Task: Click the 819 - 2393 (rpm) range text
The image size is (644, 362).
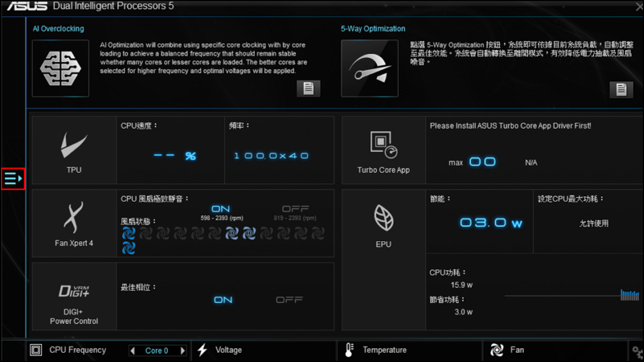Action: point(295,218)
